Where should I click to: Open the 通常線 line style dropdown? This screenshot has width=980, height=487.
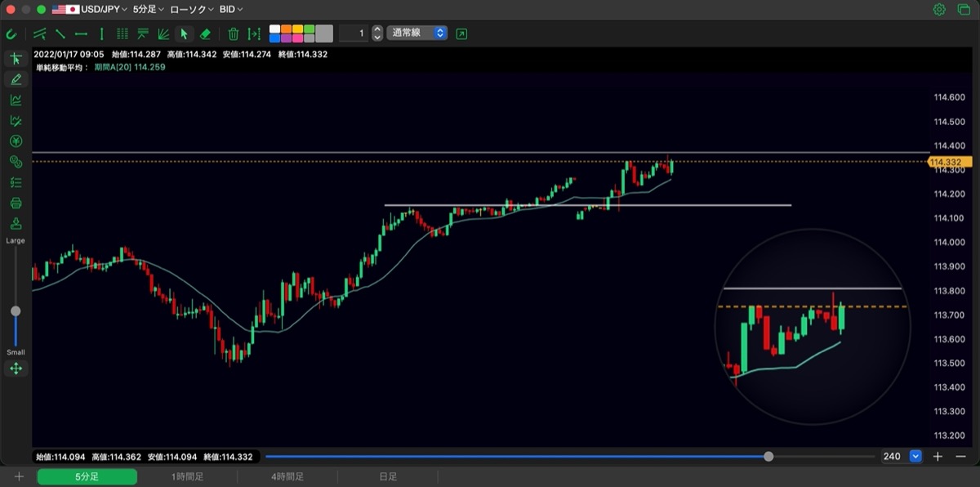416,34
